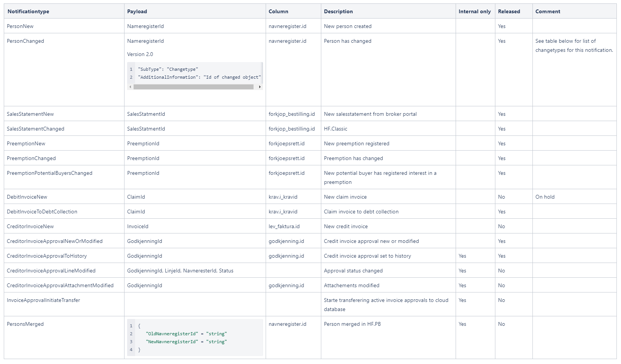This screenshot has height=364, width=621.
Task: Select the "On hold" comment text
Action: (x=545, y=197)
